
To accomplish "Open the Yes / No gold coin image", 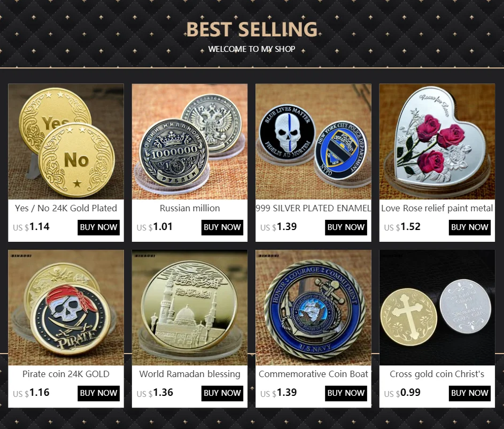I will (x=66, y=142).
